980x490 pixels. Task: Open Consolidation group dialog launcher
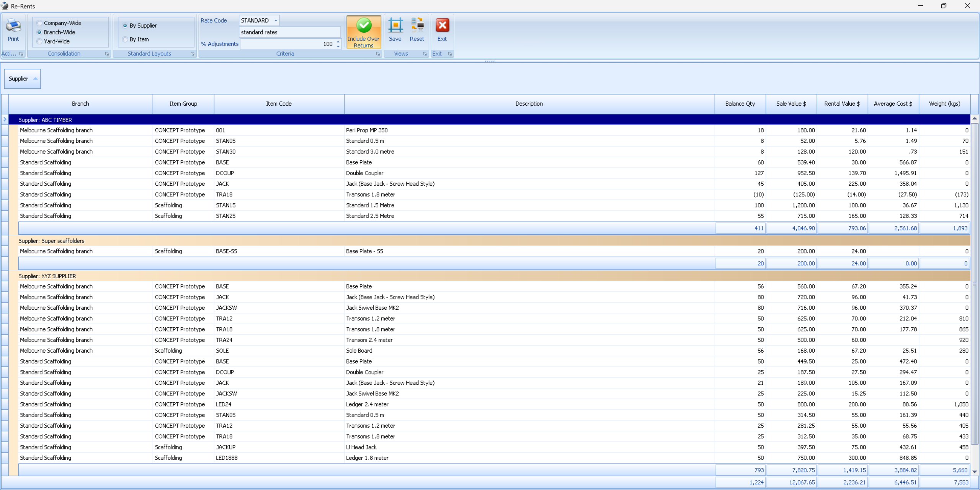[107, 54]
